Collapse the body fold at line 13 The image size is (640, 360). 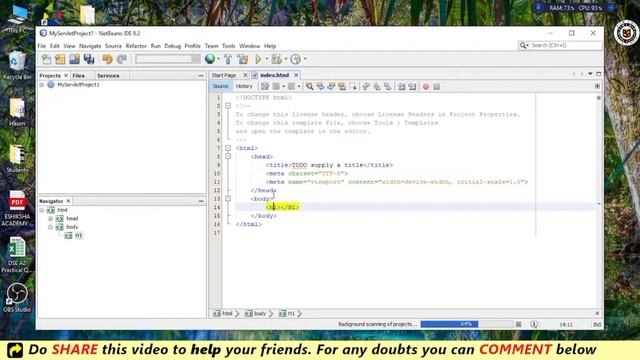228,199
